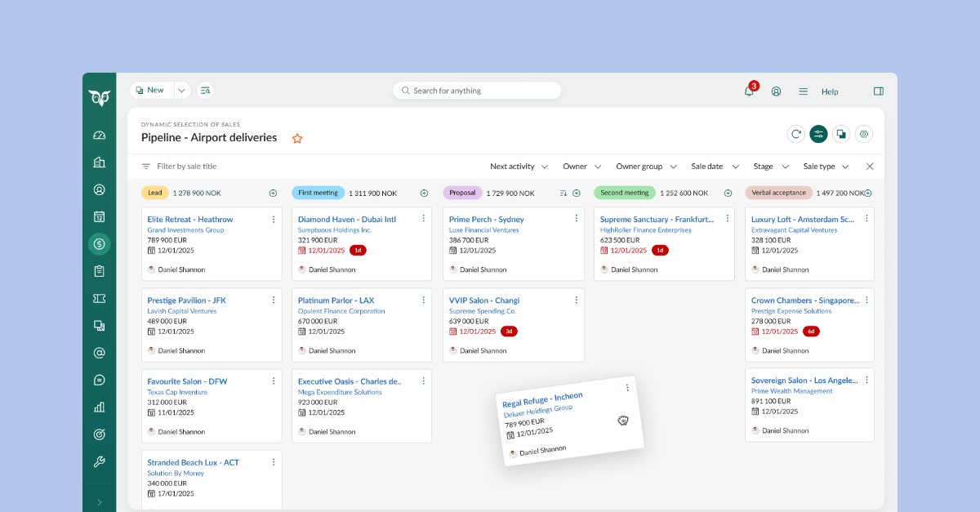This screenshot has height=512, width=980.
Task: Open the Contact person icon in sidebar
Action: (x=100, y=189)
